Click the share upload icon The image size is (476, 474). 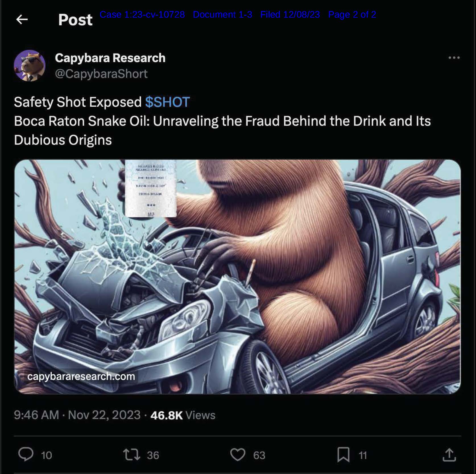point(449,455)
